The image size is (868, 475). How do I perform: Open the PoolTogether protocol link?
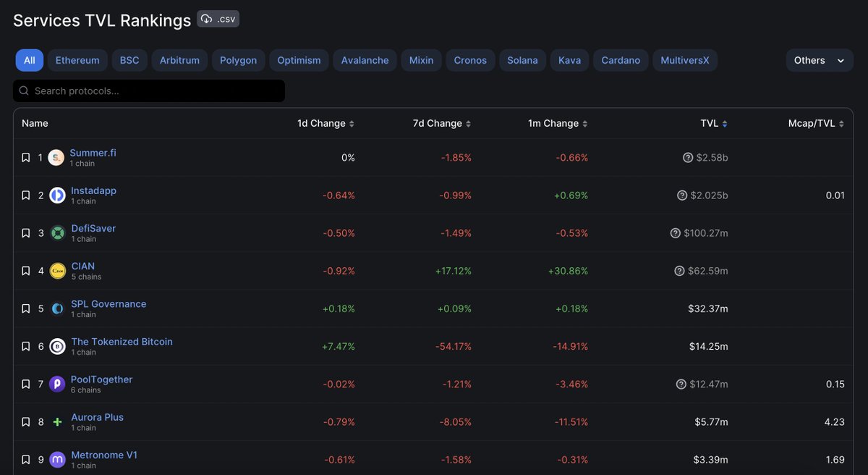click(102, 379)
